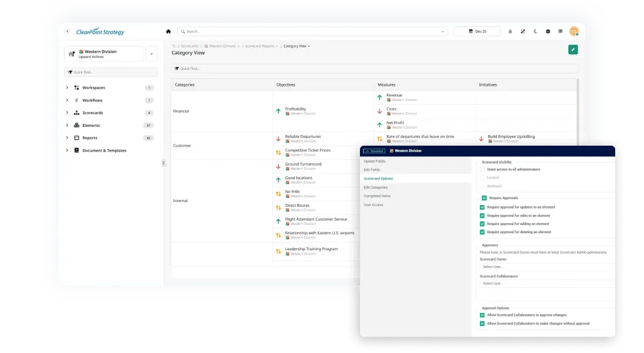Image resolution: width=644 pixels, height=353 pixels.
Task: Open the search bar dropdown arrow
Action: (443, 32)
